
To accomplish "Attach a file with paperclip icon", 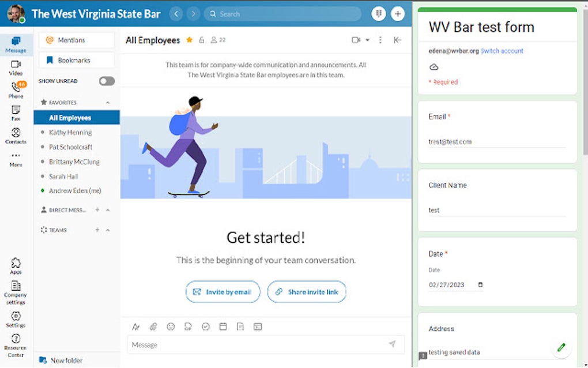I will tap(153, 326).
